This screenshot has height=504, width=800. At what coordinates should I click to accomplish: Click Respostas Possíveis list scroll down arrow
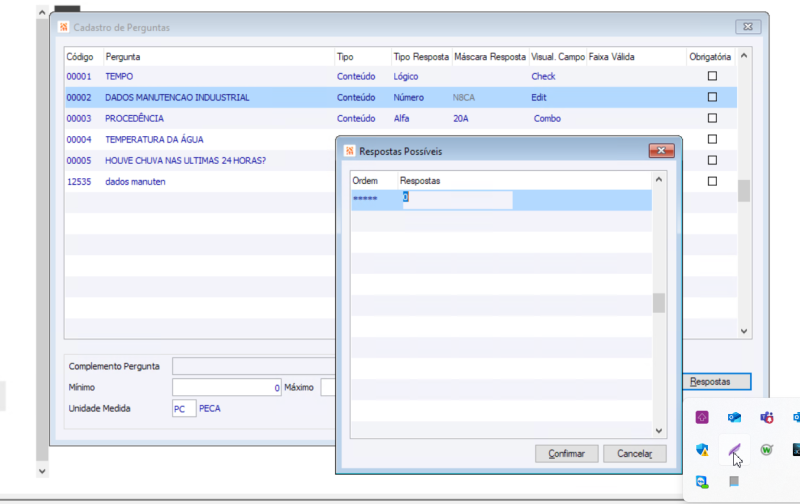coord(659,431)
